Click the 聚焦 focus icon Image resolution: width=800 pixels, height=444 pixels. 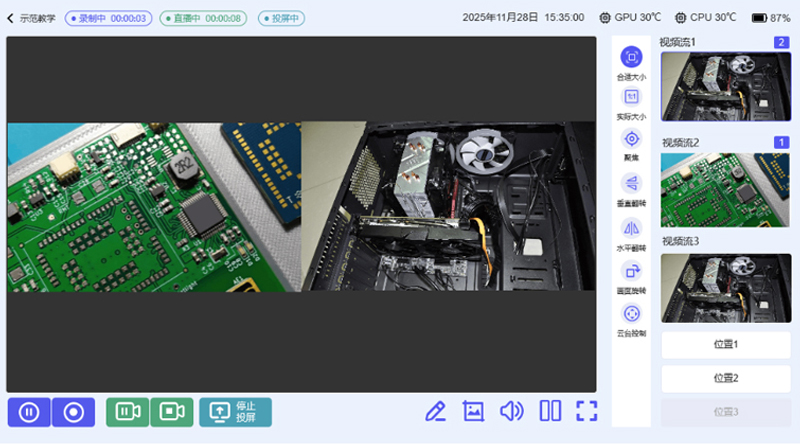(x=631, y=139)
